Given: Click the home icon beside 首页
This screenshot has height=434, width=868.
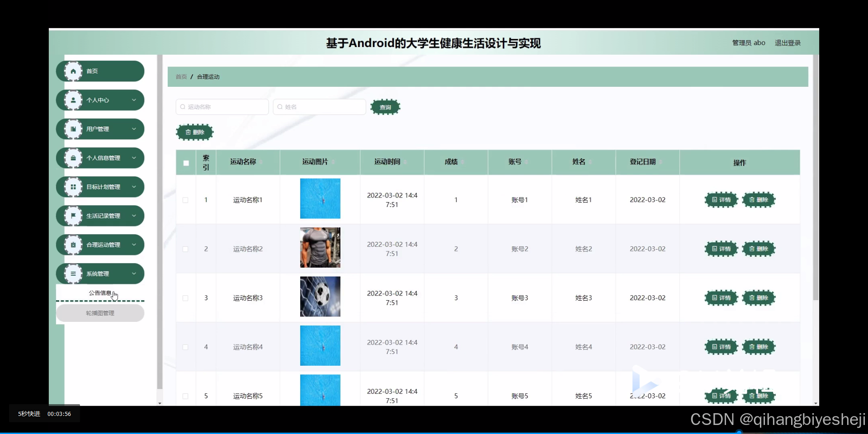Looking at the screenshot, I should (x=73, y=71).
